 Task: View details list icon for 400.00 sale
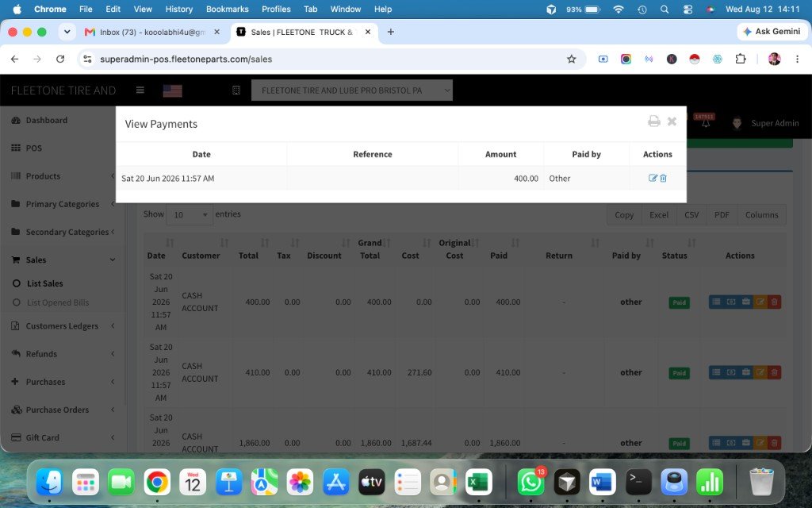(716, 302)
